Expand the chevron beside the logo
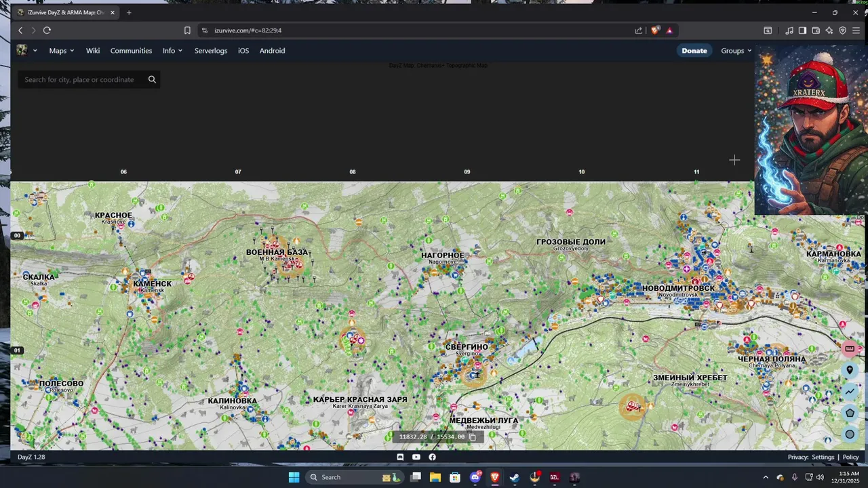The height and width of the screenshot is (488, 868). point(35,51)
